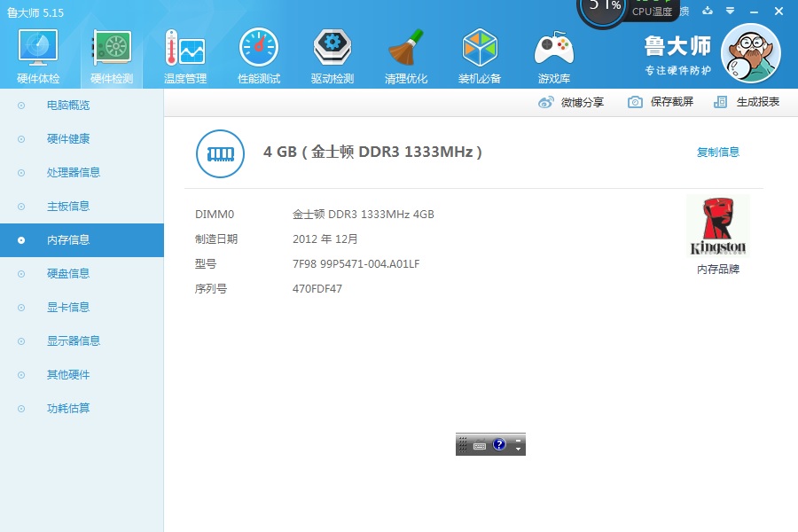Open 装机必备 essential software section
Viewport: 798px width, 532px height.
click(x=480, y=57)
